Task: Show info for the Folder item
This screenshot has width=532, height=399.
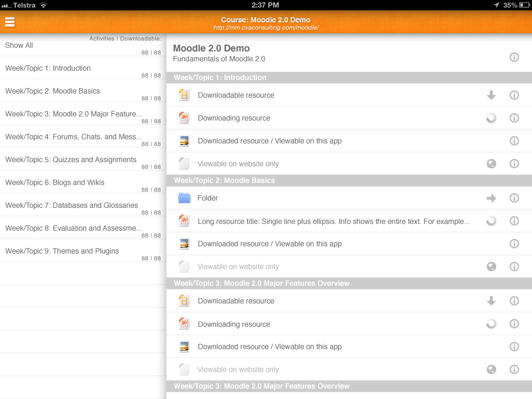Action: point(514,198)
